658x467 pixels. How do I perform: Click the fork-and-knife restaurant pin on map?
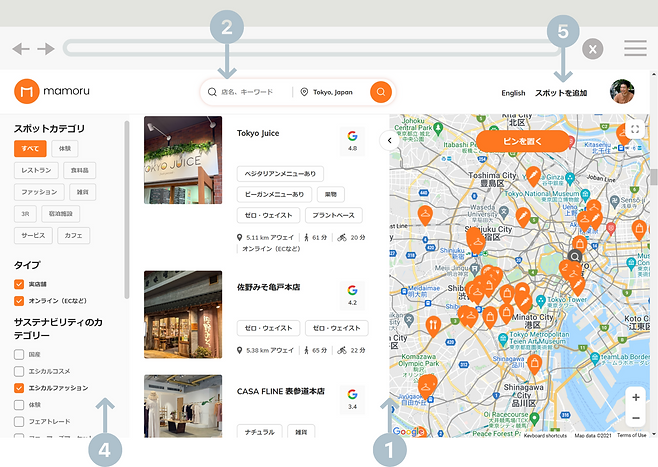click(433, 326)
